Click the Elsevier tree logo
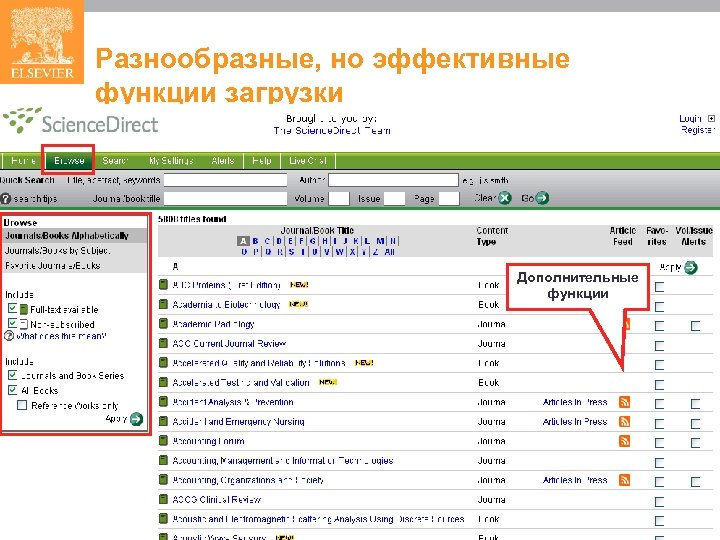Screen dimensions: 720x540 pos(42,42)
